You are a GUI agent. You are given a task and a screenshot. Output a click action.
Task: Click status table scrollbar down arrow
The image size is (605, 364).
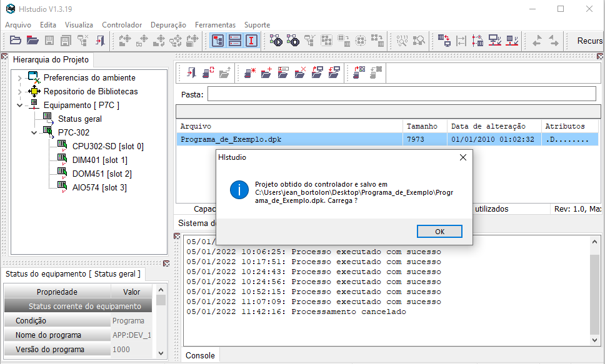[161, 353]
